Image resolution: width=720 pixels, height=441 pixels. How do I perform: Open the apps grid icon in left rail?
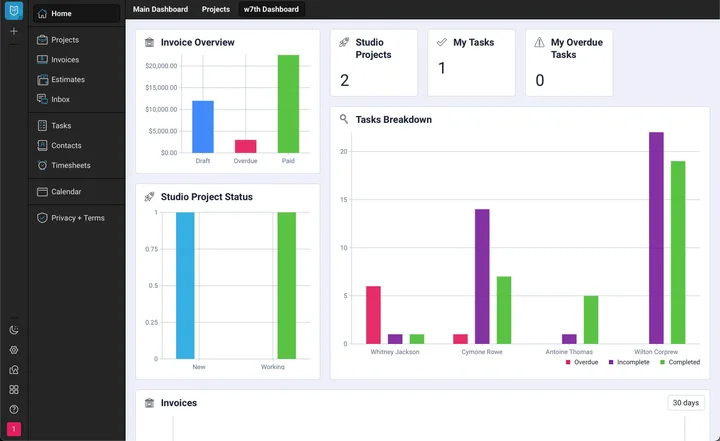(x=14, y=390)
